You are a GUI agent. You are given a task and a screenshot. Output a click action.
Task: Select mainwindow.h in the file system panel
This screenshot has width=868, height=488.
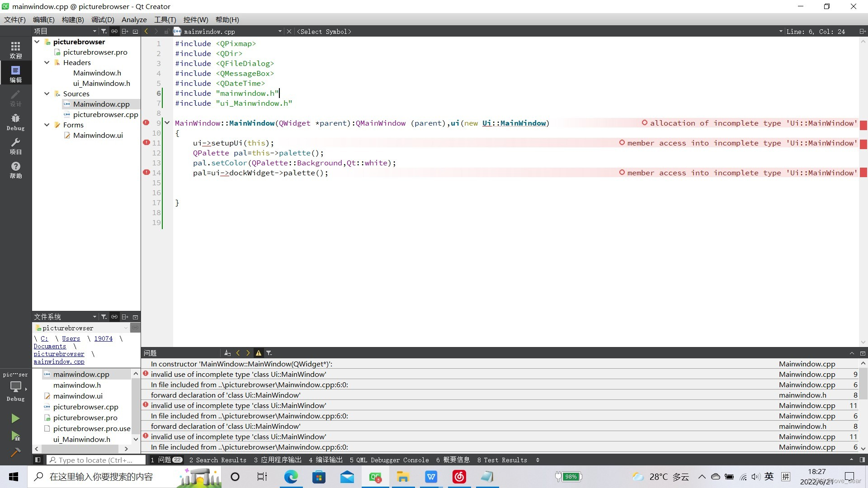(x=77, y=385)
